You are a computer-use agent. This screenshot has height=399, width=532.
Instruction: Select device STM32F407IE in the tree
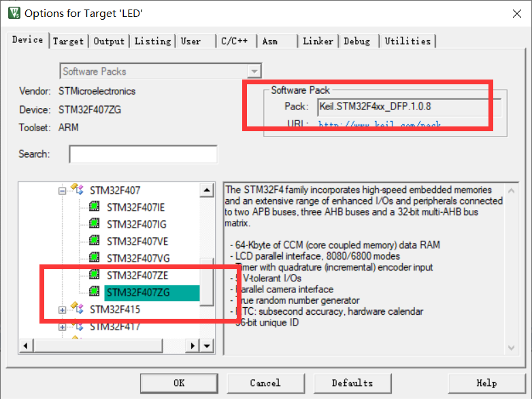point(135,207)
